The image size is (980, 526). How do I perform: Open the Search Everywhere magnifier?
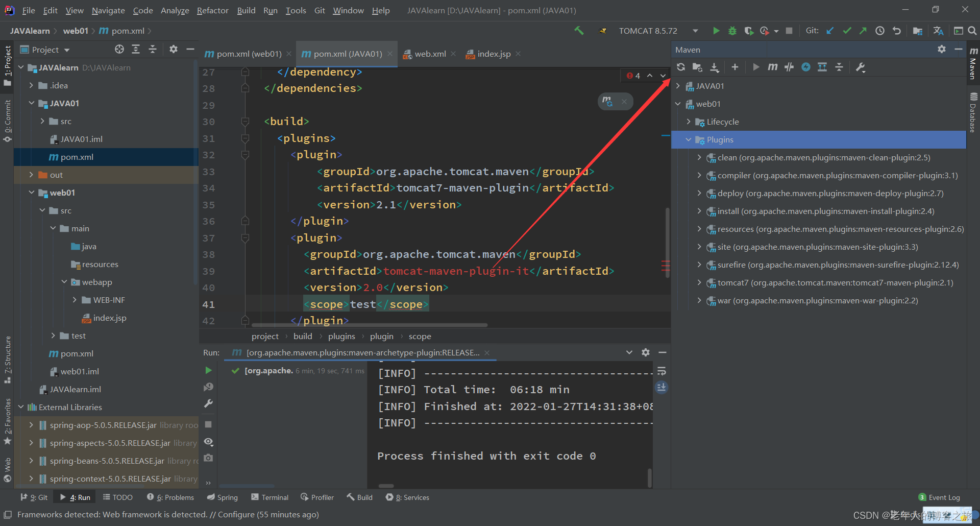tap(972, 31)
